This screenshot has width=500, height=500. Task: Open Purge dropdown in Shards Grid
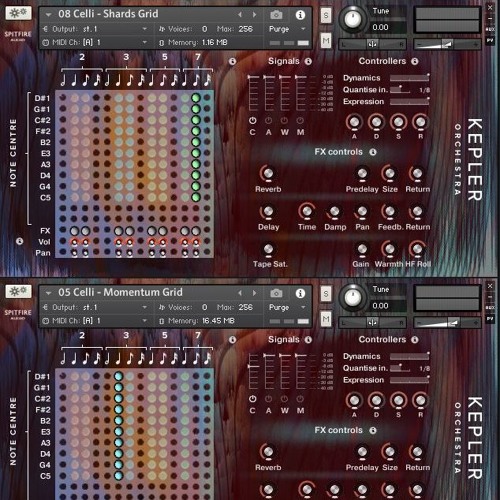303,29
